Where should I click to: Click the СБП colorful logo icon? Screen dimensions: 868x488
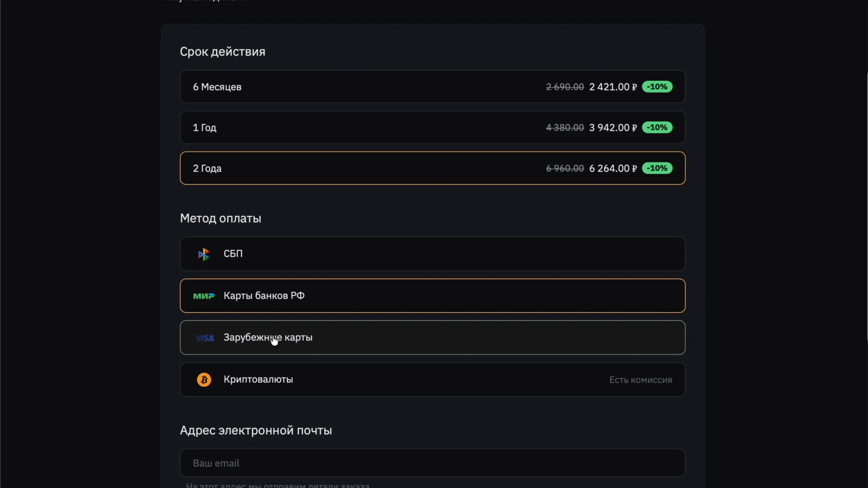point(204,254)
